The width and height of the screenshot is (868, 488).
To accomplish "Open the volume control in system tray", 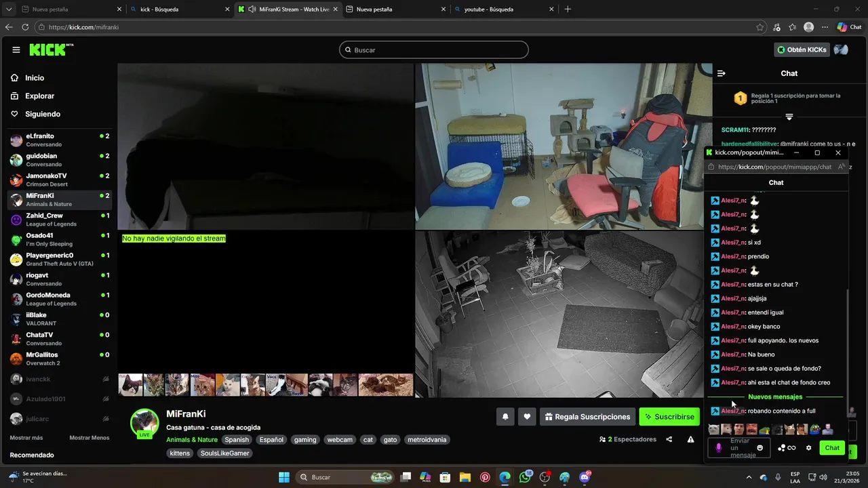I will [x=823, y=477].
